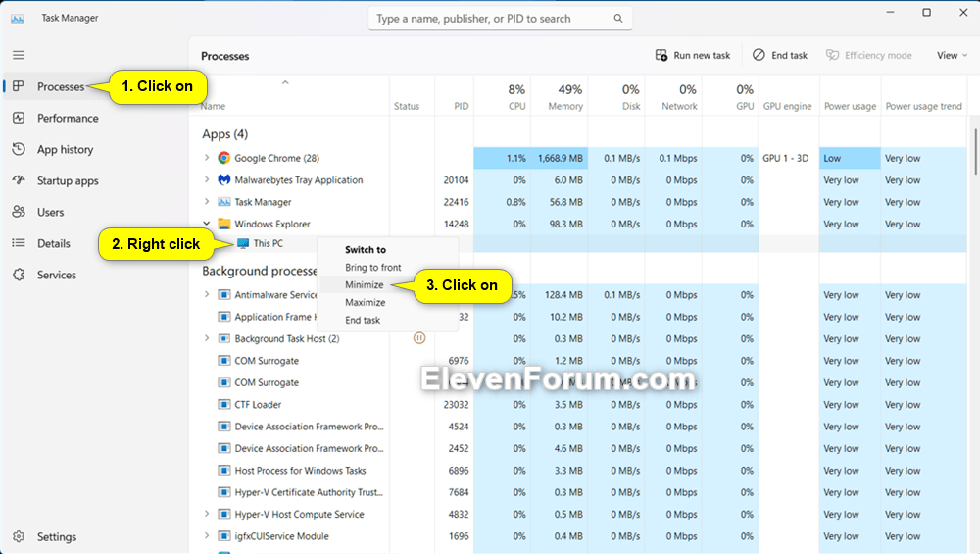Image resolution: width=980 pixels, height=554 pixels.
Task: Select the Google Chrome app icon
Action: (223, 158)
